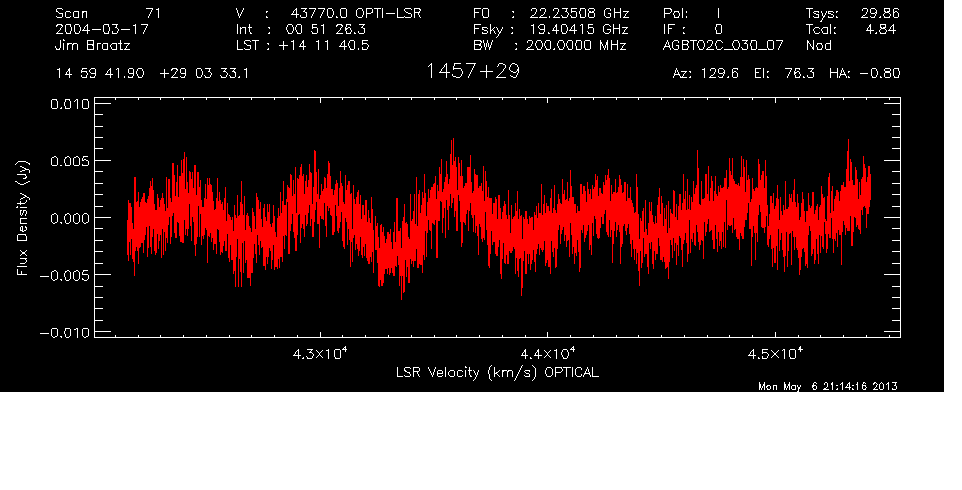Click the timestamp Mon May 6 21:14:16 2013
Viewport: 962px width, 490px height.
click(x=828, y=386)
